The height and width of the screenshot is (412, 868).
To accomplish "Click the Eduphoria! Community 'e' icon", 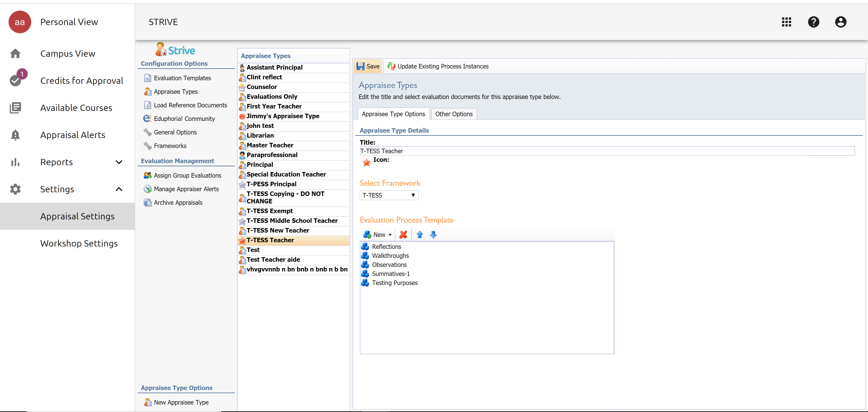I will coord(147,118).
